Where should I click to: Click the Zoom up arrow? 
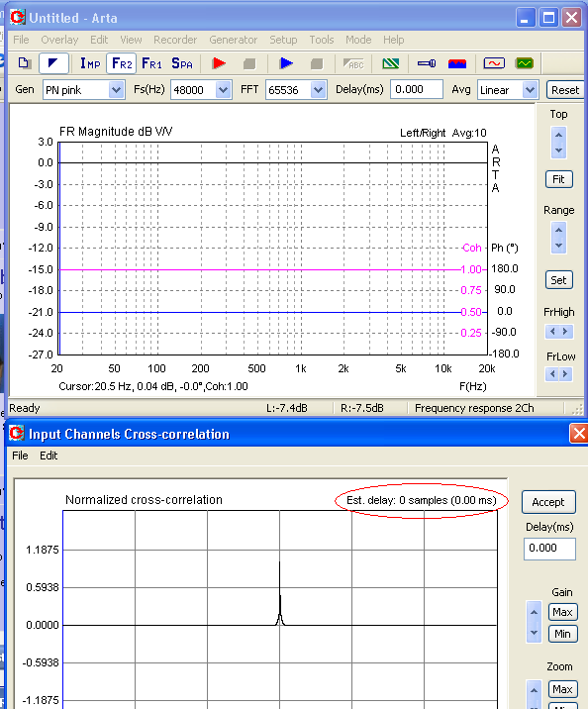tap(534, 690)
